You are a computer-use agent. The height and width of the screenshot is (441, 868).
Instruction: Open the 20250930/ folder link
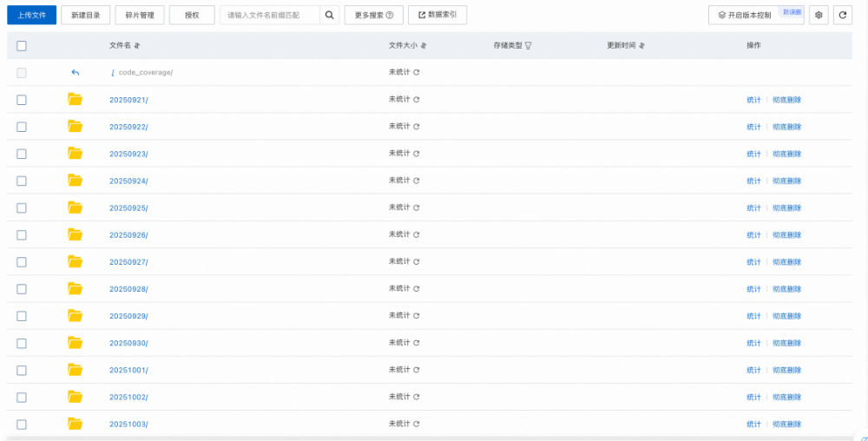128,343
